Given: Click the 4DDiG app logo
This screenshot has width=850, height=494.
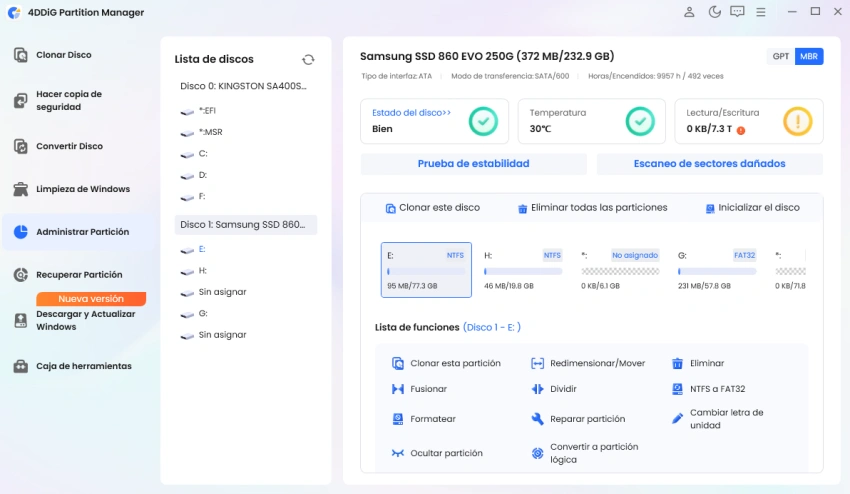Looking at the screenshot, I should pos(14,12).
